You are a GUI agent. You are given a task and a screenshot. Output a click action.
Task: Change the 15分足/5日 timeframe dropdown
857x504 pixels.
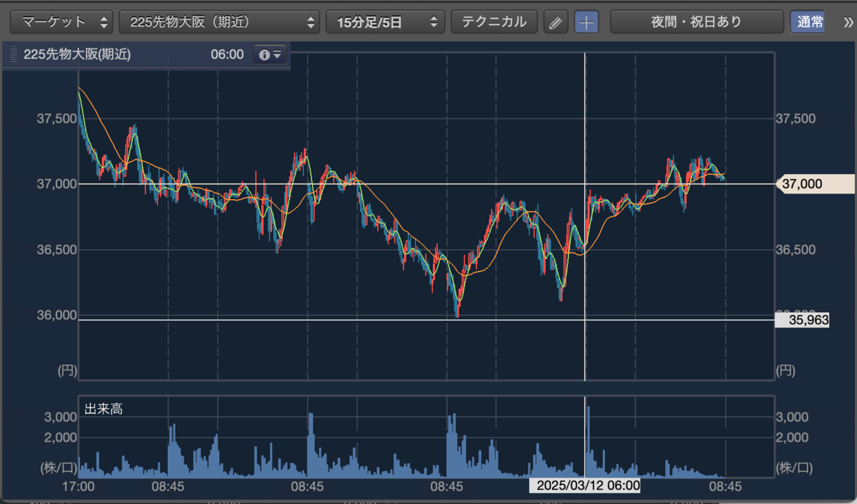click(386, 22)
